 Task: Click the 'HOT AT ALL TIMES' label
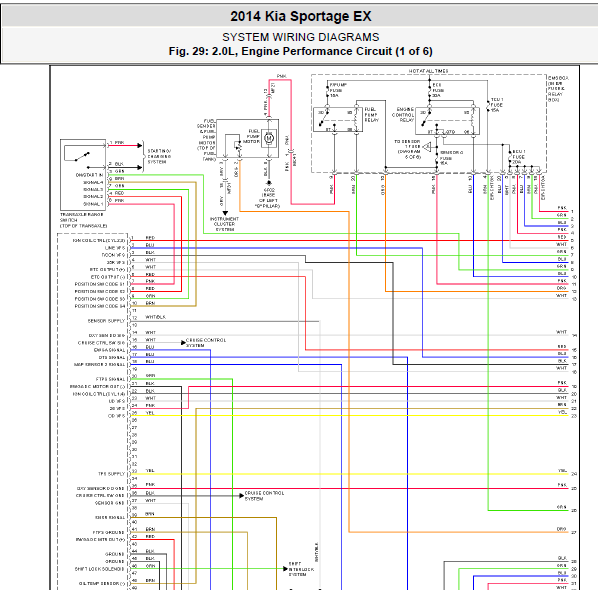click(428, 71)
